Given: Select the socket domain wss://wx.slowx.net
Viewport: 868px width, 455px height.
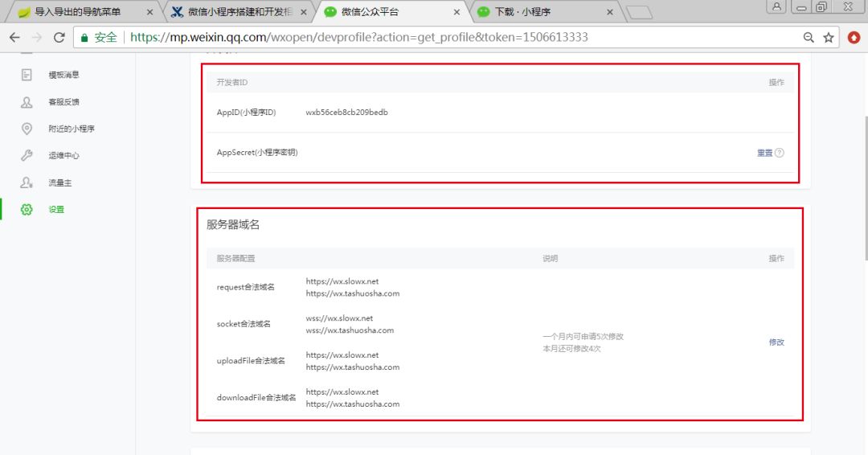Looking at the screenshot, I should [x=339, y=318].
